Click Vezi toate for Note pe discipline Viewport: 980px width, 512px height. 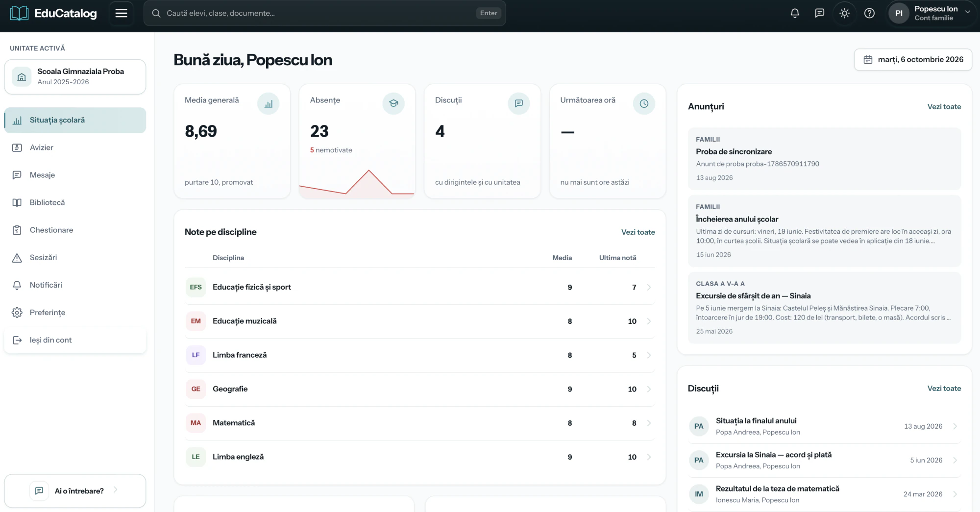[x=638, y=232]
